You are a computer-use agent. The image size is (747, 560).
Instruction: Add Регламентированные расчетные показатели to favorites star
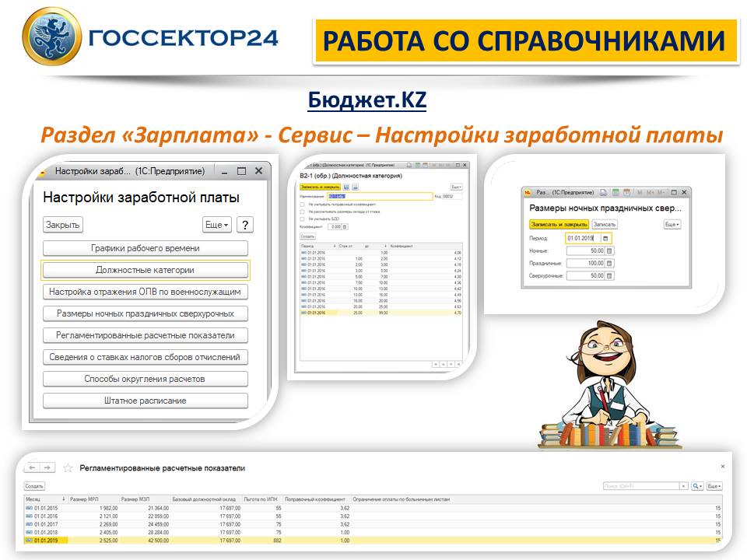(x=68, y=468)
